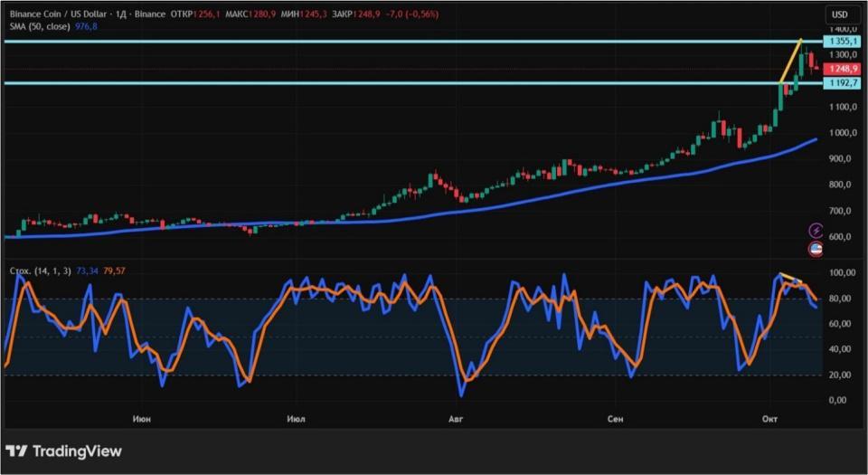
Task: Click the red 1248,9 current price label
Action: tap(842, 69)
